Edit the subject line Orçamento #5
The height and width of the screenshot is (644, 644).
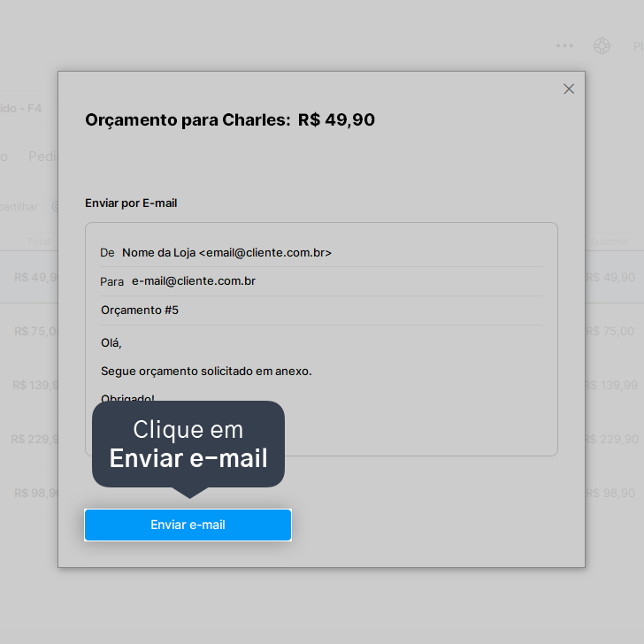pos(322,310)
